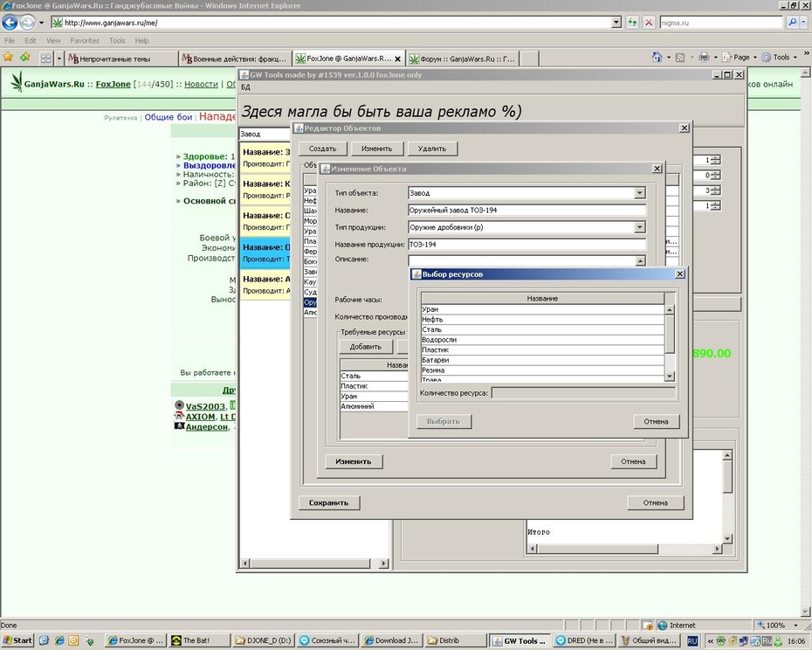
Task: Expand hidden system tray icons chevron
Action: pyautogui.click(x=710, y=641)
